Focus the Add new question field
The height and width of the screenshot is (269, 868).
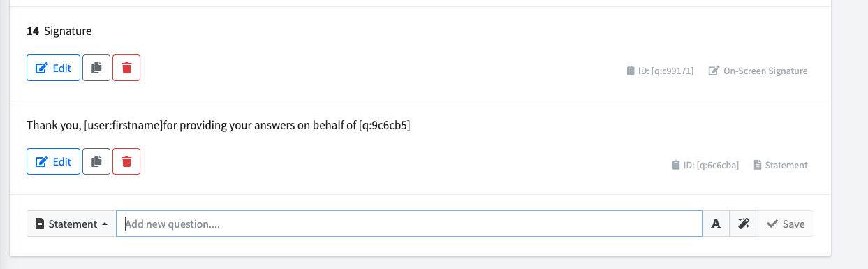click(409, 224)
